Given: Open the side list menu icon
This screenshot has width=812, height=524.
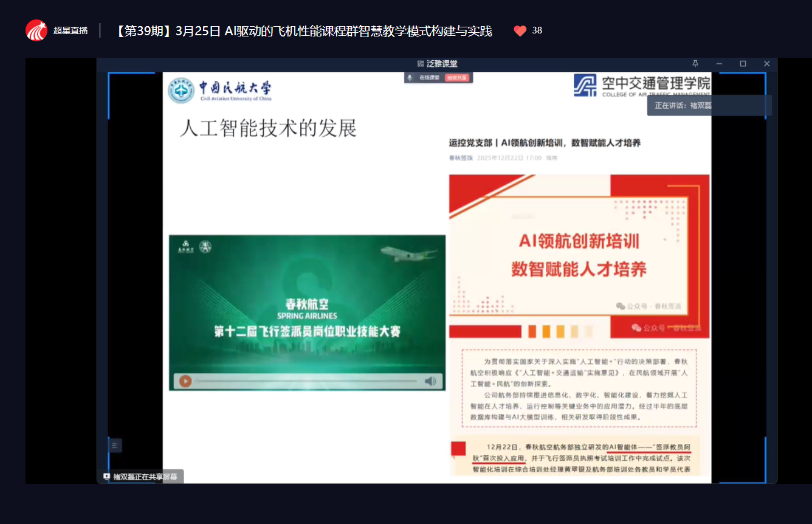Looking at the screenshot, I should tap(114, 446).
